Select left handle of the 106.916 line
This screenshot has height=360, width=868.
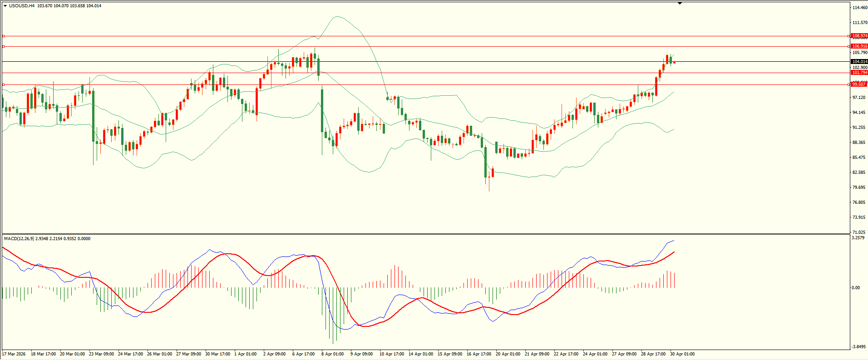pyautogui.click(x=4, y=46)
